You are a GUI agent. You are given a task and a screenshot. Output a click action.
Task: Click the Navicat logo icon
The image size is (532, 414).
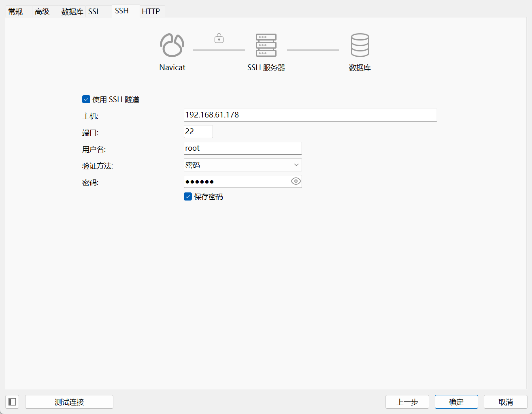click(x=172, y=45)
